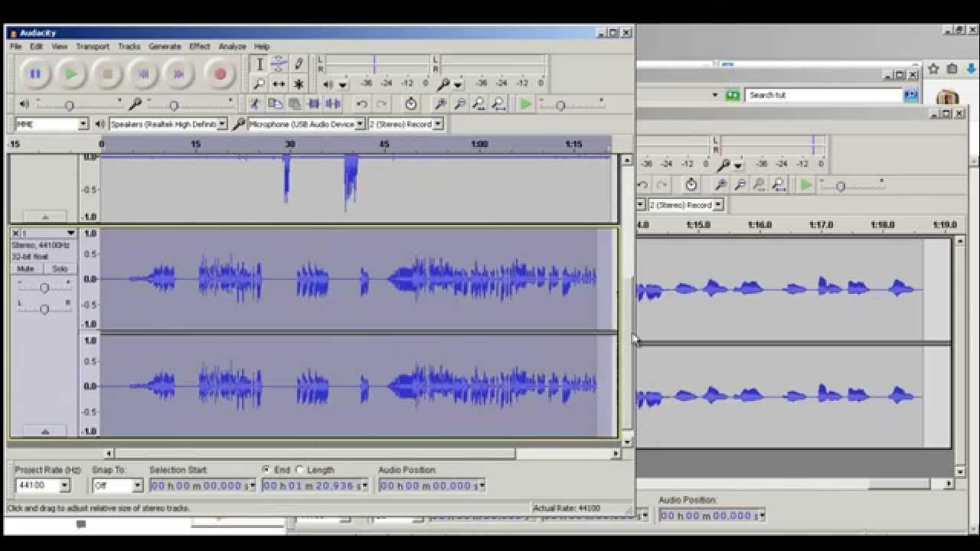Open the Edit menu
Screen dimensions: 980x551
pyautogui.click(x=36, y=47)
